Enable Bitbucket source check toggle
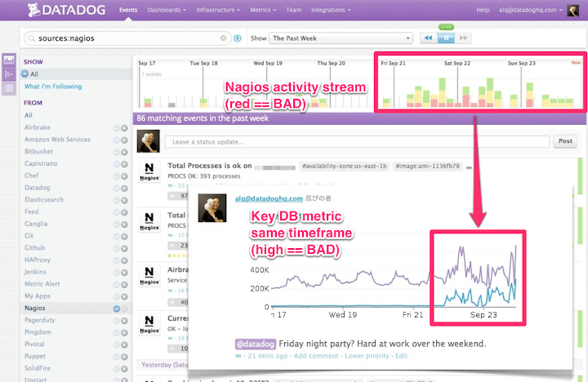The width and height of the screenshot is (588, 382). click(117, 152)
